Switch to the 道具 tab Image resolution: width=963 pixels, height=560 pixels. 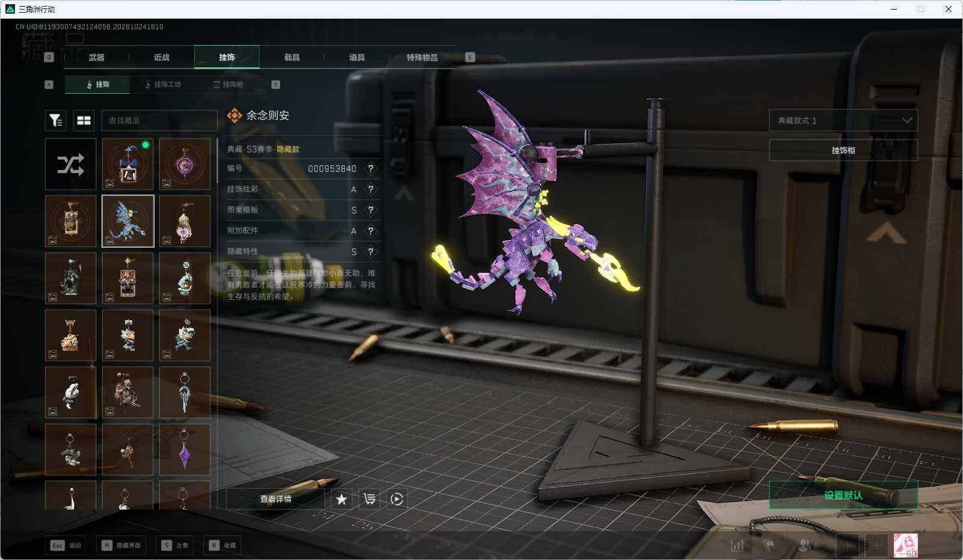(x=357, y=57)
